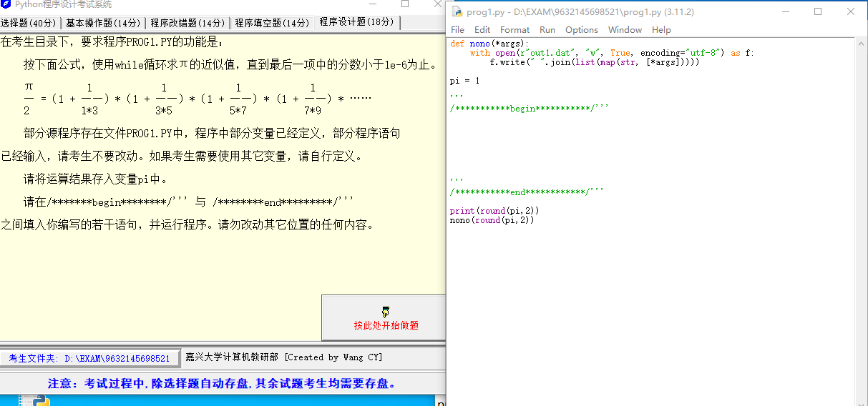The image size is (868, 406).
Task: Click the exam system title bar icon
Action: (x=6, y=4)
